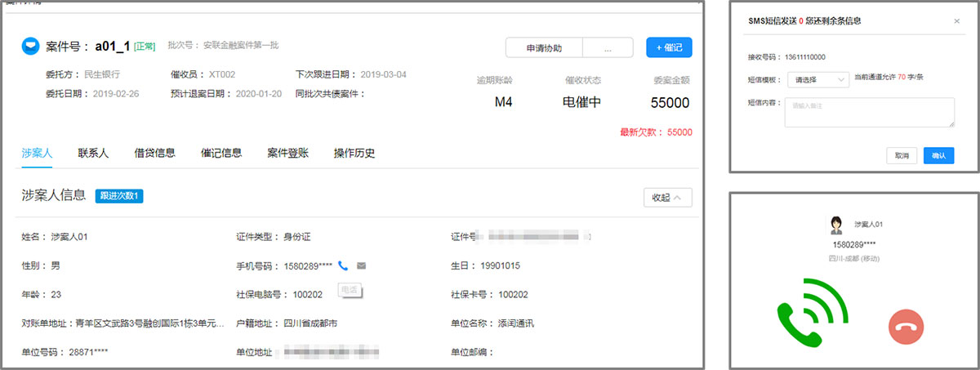
Task: Click red 最新欠款: 55000 text
Action: tap(656, 132)
